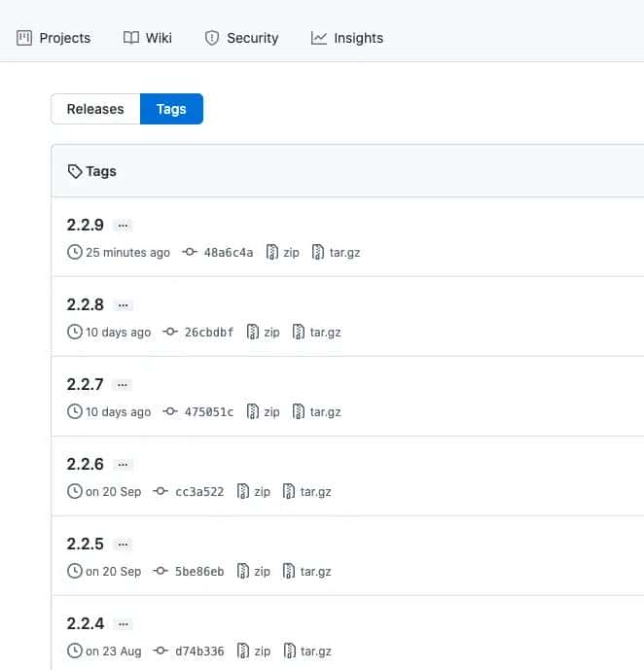Download zip for tag 2.2.5
Screen dimensions: 644x670
[x=253, y=572]
